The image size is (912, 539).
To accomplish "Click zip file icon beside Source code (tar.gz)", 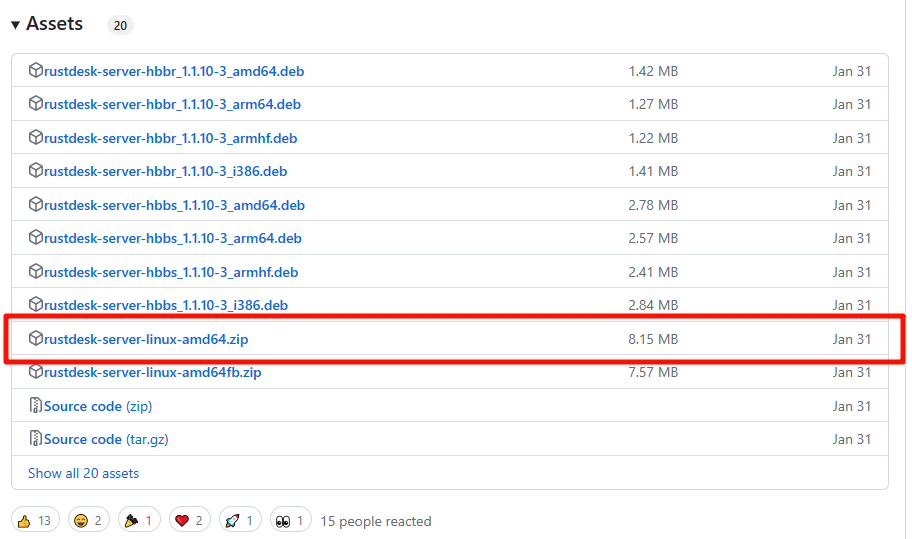I will pos(35,438).
